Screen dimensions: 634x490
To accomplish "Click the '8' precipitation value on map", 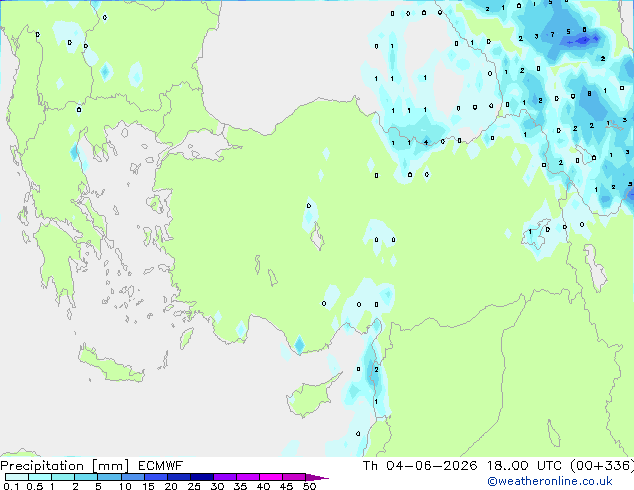I will click(x=589, y=94).
